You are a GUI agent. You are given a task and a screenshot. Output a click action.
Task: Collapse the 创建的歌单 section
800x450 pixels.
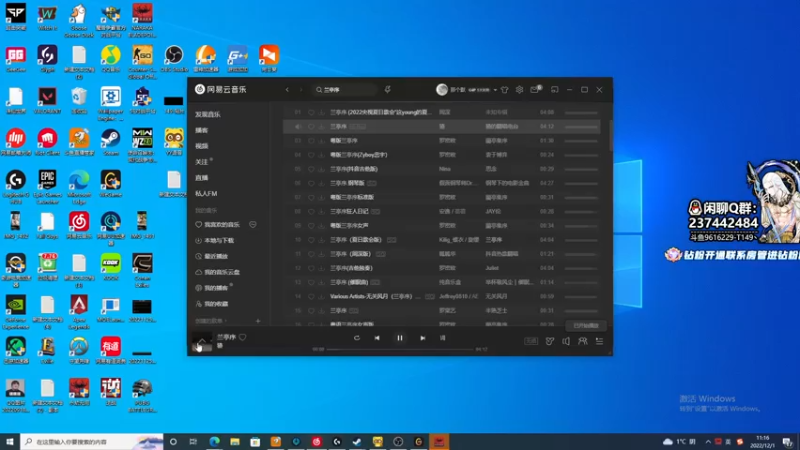click(211, 321)
